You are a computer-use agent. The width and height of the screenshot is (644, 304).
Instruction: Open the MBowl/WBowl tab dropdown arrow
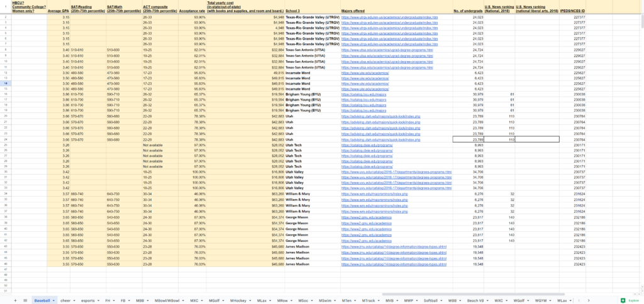(184, 301)
